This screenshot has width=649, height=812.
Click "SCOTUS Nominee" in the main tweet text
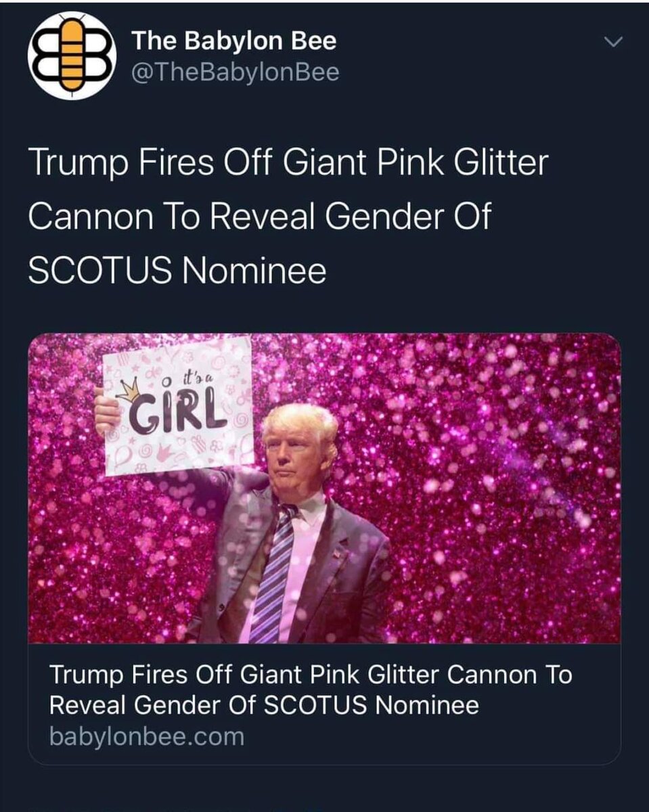pyautogui.click(x=177, y=271)
